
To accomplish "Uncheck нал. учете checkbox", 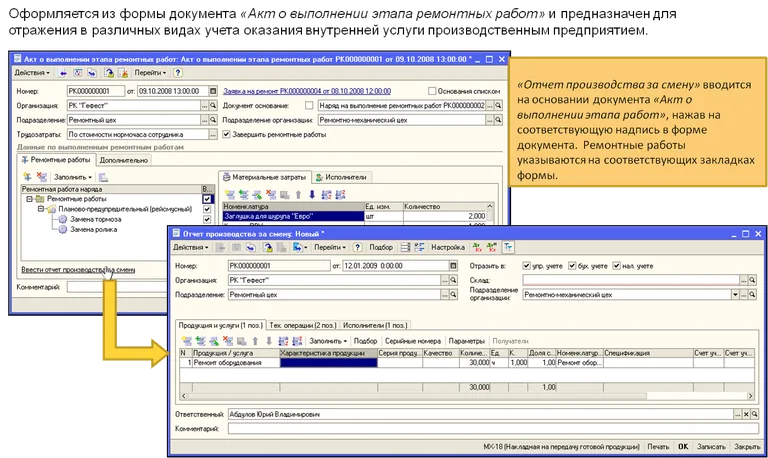I will pyautogui.click(x=617, y=266).
